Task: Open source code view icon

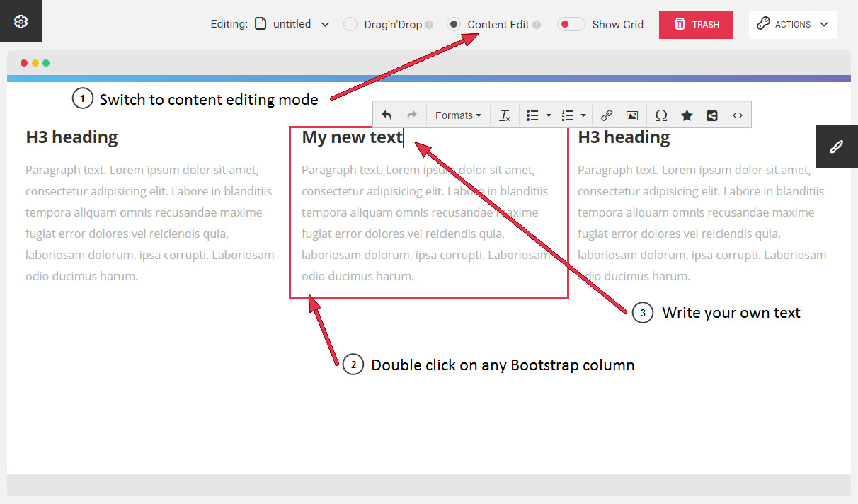Action: tap(738, 115)
